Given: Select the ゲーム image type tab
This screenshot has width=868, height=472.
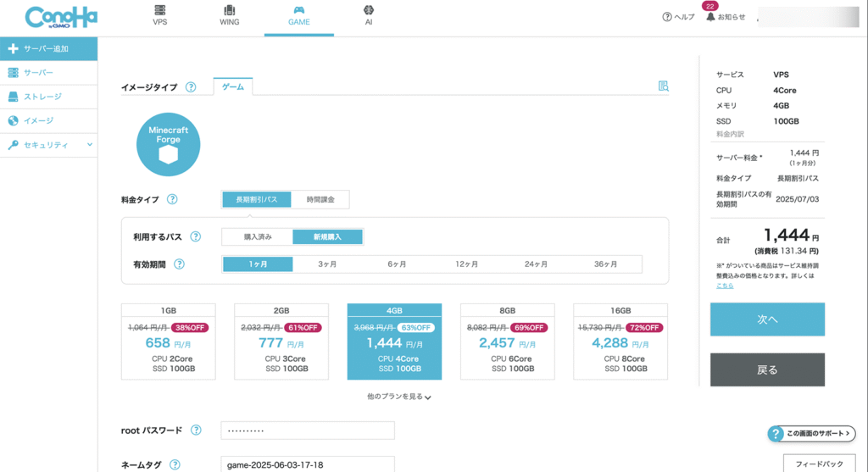Looking at the screenshot, I should 233,87.
